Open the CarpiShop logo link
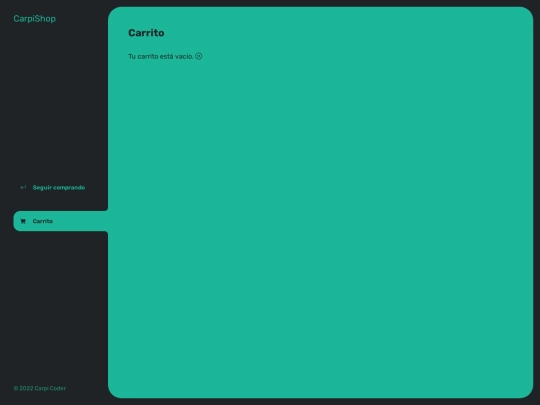The width and height of the screenshot is (540, 405). click(x=34, y=19)
